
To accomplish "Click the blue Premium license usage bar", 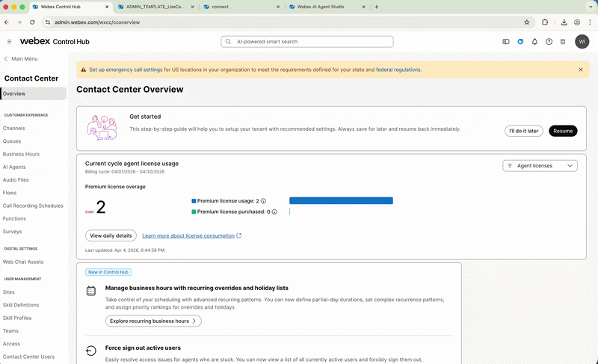I will coord(341,201).
